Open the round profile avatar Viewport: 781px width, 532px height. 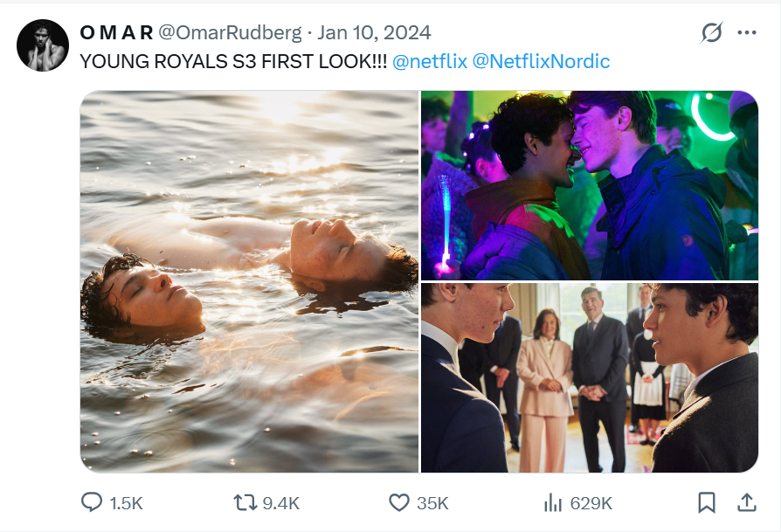(43, 45)
